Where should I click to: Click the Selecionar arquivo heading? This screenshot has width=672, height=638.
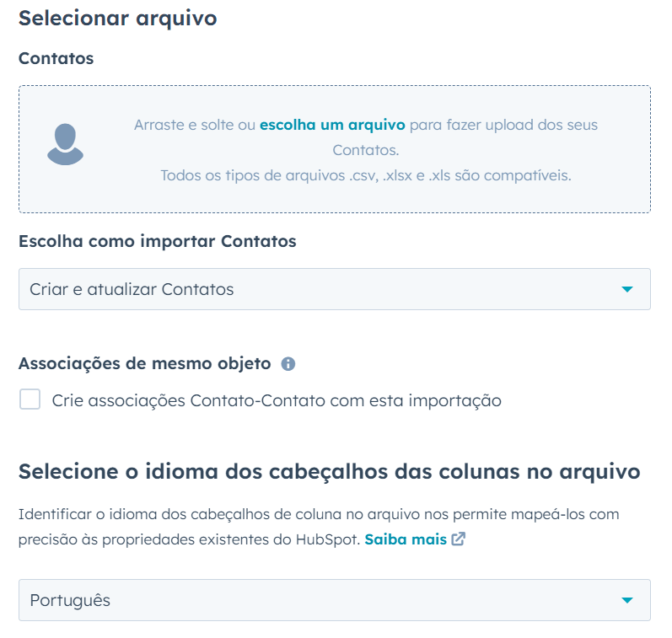pos(118,18)
